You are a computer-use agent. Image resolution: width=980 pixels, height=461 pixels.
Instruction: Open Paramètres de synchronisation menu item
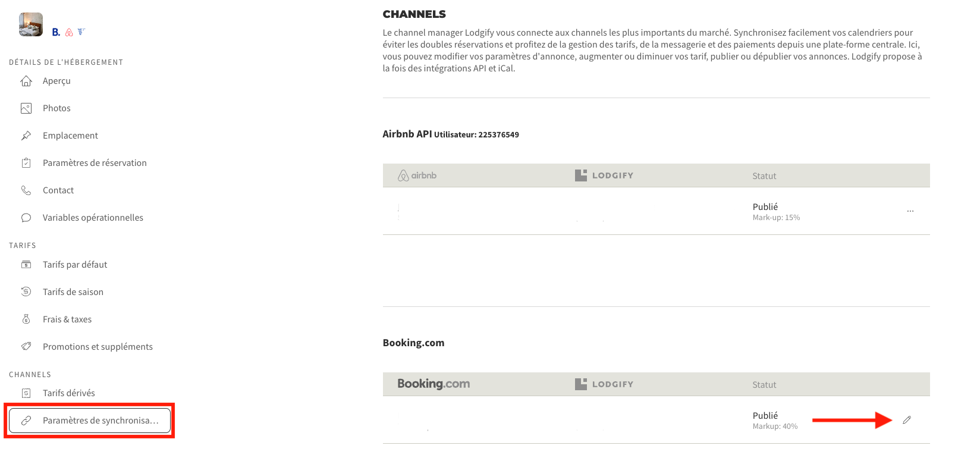tap(90, 421)
